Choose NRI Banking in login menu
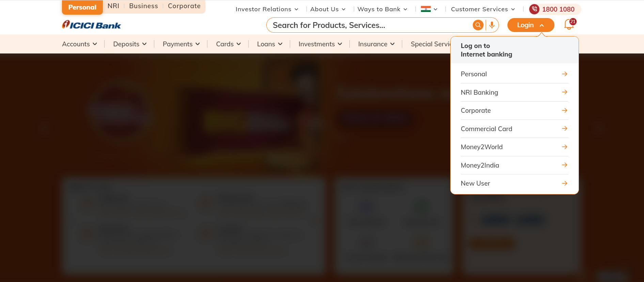Viewport: 644px width, 282px height. (x=514, y=92)
